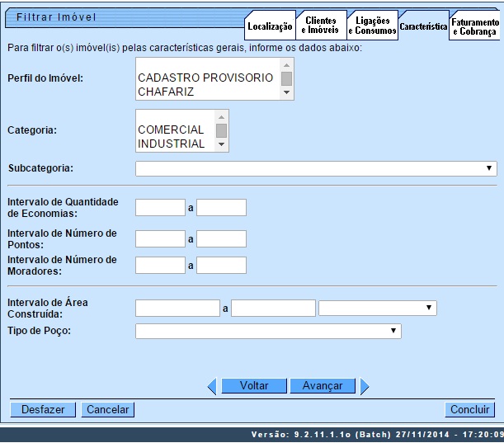Viewport: 504px width, 443px height.
Task: Select CHAFARIZ in the Perfil list
Action: tap(166, 92)
